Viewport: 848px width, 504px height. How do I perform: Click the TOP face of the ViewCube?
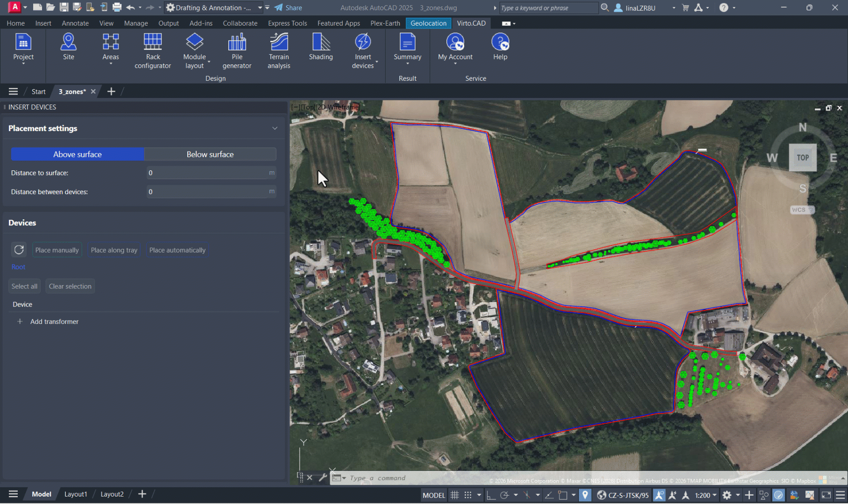click(803, 158)
